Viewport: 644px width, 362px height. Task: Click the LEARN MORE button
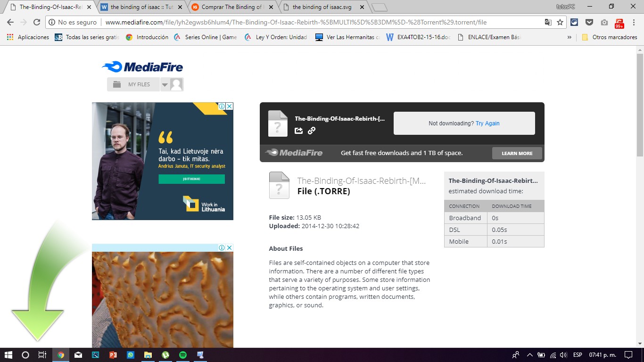517,153
